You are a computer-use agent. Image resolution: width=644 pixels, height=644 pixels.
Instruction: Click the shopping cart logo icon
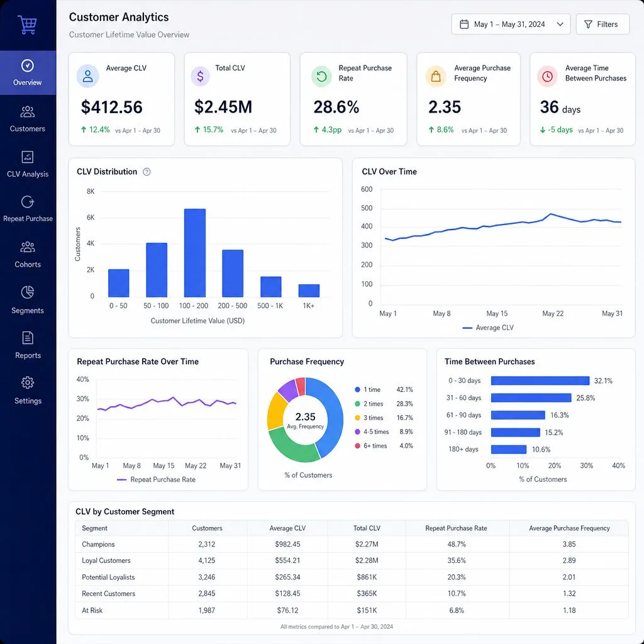(x=27, y=25)
